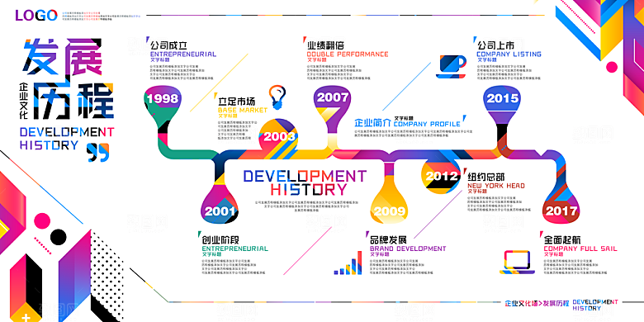Image resolution: width=644 pixels, height=322 pixels.
Task: Click the small footer DEVELOPMENT HISTORY text
Action: (595, 305)
